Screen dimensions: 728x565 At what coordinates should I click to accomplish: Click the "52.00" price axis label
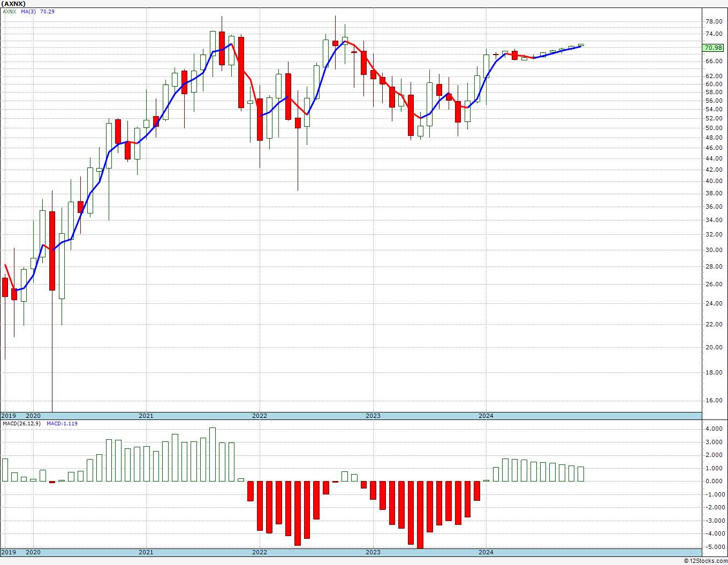point(714,118)
